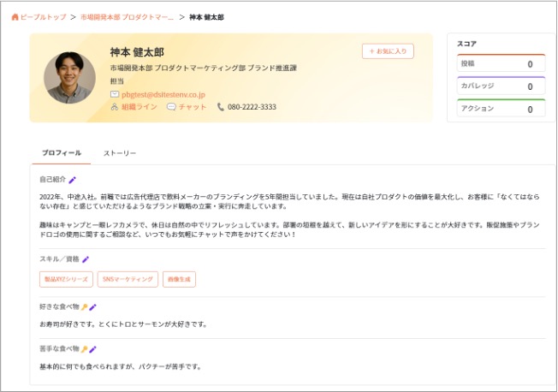
Task: Click key icon next to 苦手な食べ物
Action: [x=85, y=349]
